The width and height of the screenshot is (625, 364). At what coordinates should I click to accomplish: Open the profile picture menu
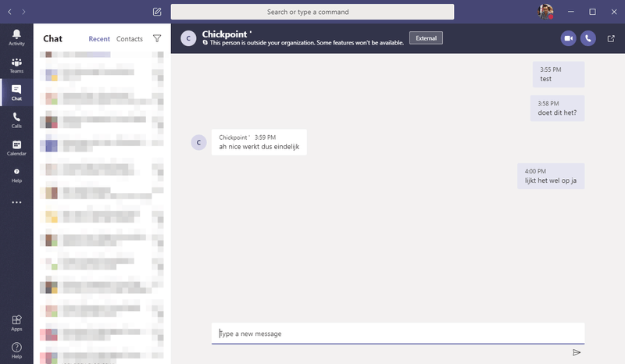[x=545, y=12]
